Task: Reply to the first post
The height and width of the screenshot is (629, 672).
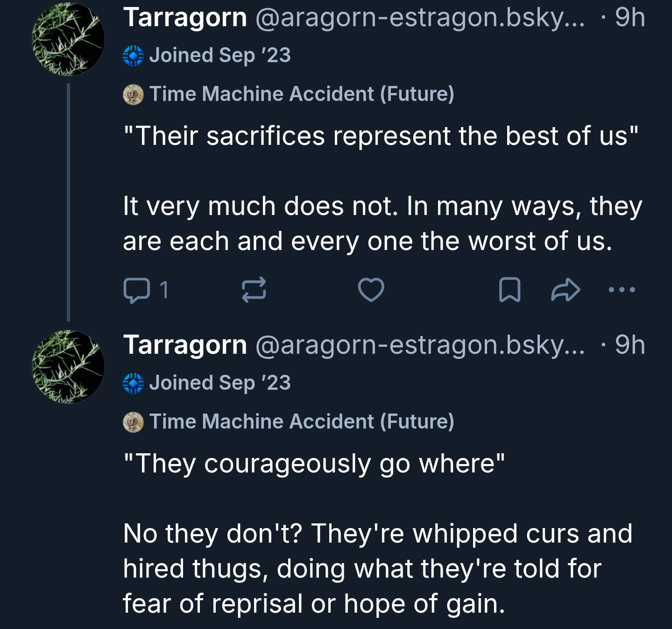Action: click(x=136, y=290)
